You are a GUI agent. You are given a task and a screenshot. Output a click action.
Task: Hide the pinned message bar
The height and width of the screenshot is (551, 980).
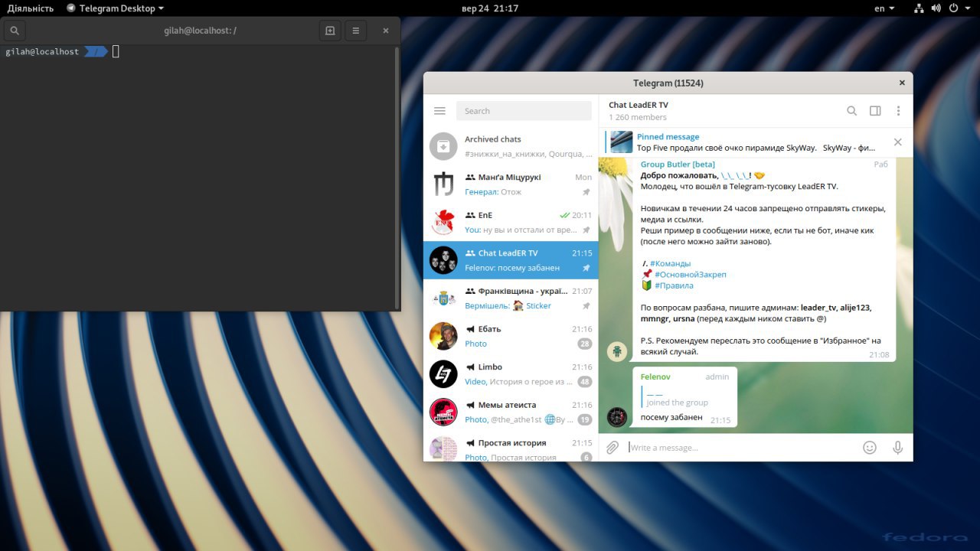pos(897,142)
